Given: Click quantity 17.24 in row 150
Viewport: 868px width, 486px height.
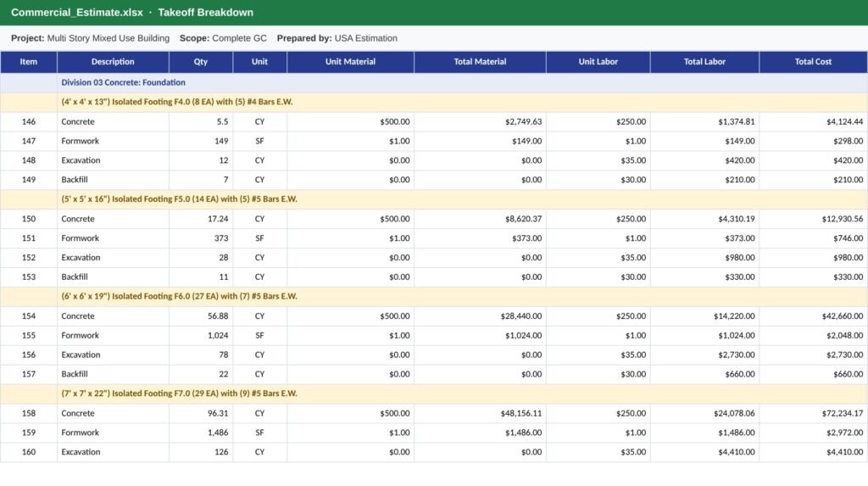Looking at the screenshot, I should point(201,219).
